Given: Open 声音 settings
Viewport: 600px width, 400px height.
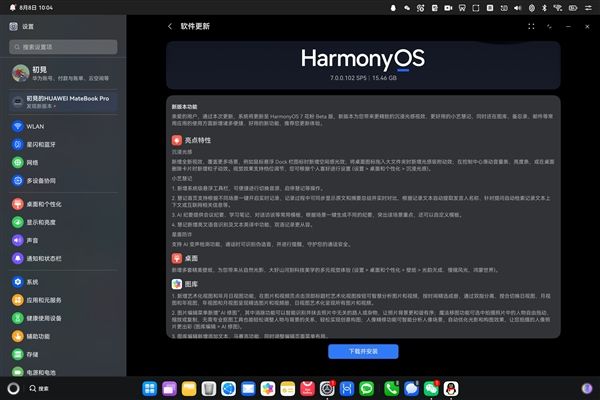Looking at the screenshot, I should click(x=63, y=240).
